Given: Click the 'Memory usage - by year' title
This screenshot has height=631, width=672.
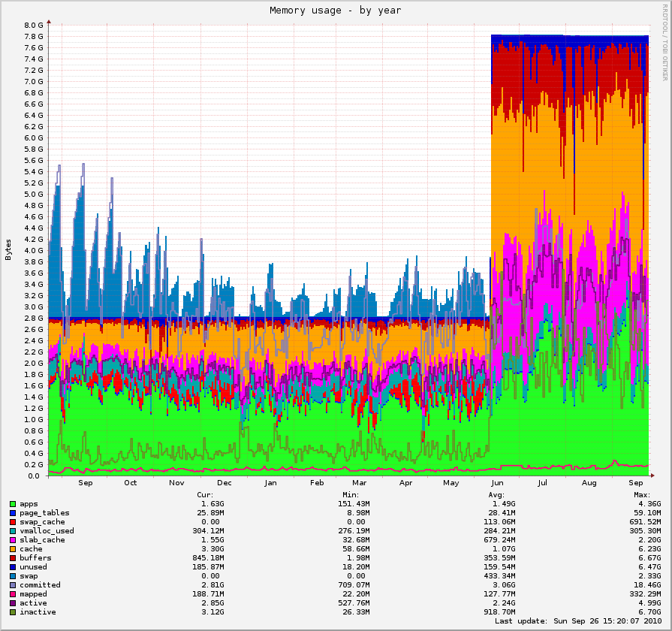Looking at the screenshot, I should pyautogui.click(x=336, y=11).
